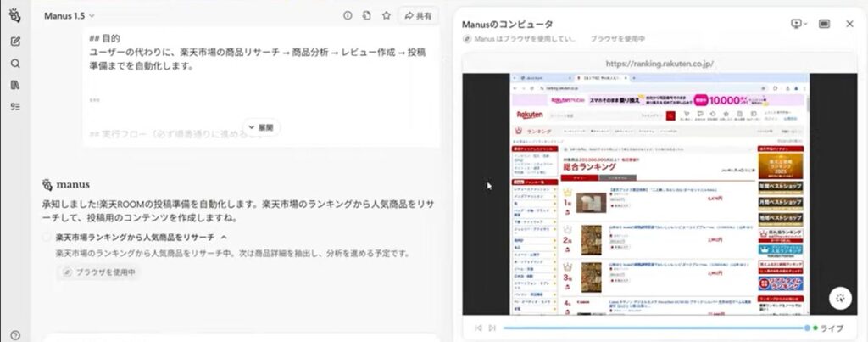Viewport: 868px width, 342px height.
Task: Click the ライブ live indicator
Action: point(829,328)
